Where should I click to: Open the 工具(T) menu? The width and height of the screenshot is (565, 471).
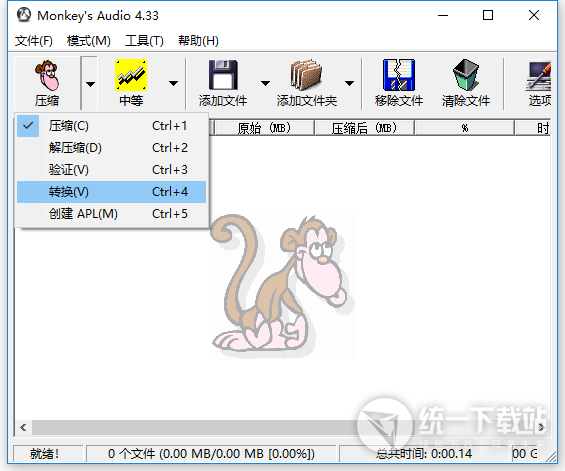[144, 41]
